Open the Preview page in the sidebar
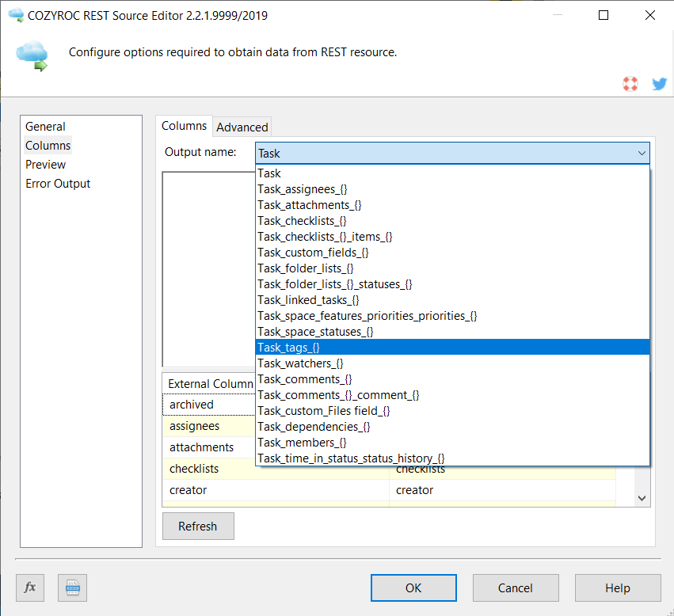 click(x=45, y=164)
